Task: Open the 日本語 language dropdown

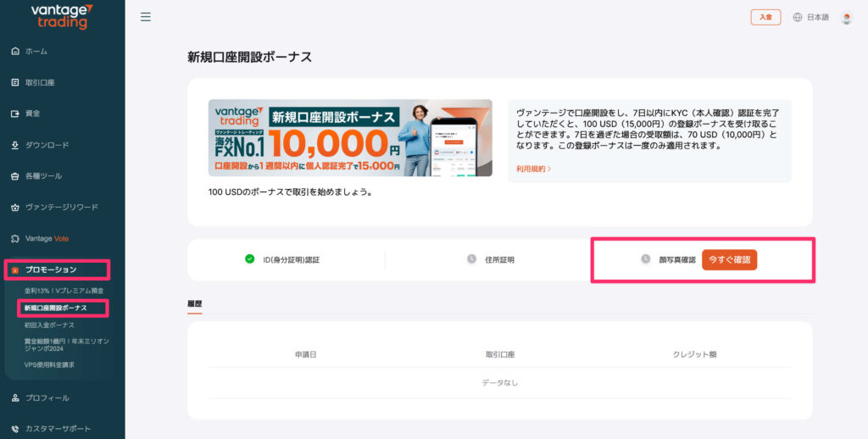Action: point(817,17)
